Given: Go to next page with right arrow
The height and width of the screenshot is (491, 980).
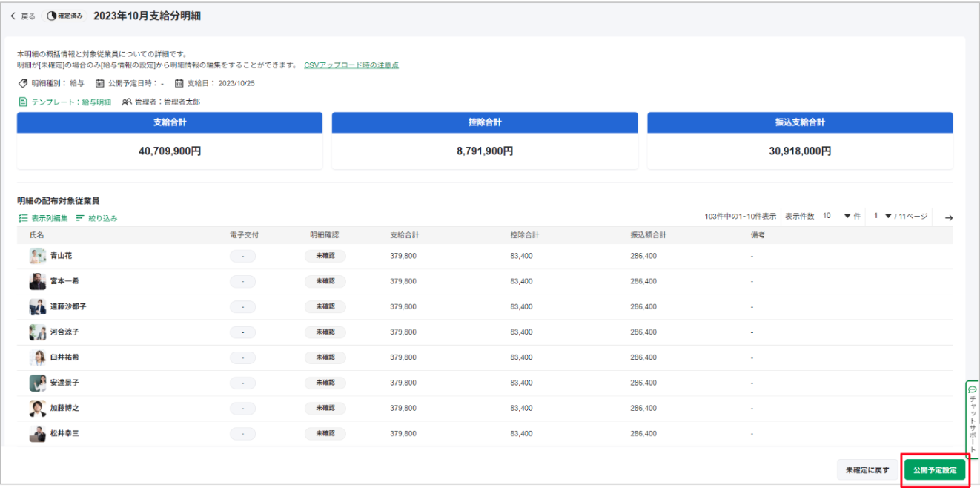Looking at the screenshot, I should (x=948, y=217).
